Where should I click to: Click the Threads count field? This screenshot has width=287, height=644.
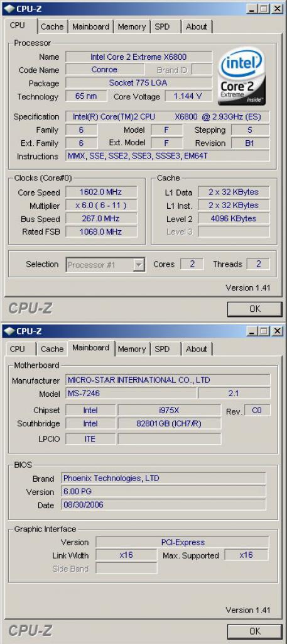click(x=258, y=264)
